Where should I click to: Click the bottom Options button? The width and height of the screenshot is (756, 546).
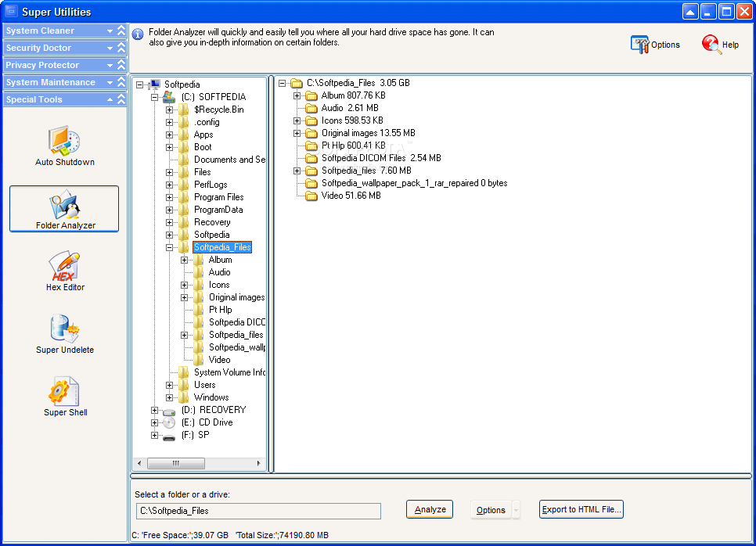(x=491, y=510)
